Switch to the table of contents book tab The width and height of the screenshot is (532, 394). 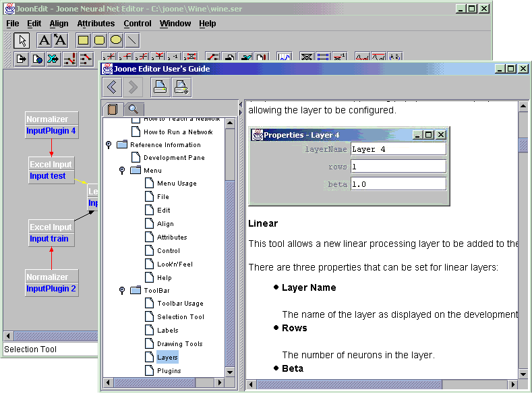tap(112, 109)
